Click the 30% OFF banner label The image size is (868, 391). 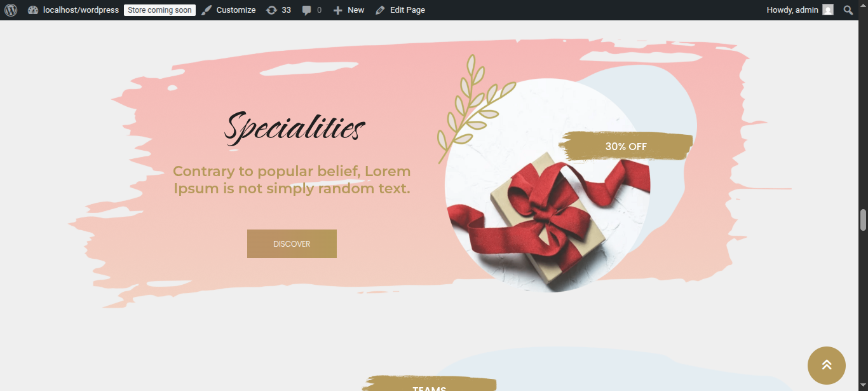tap(626, 147)
